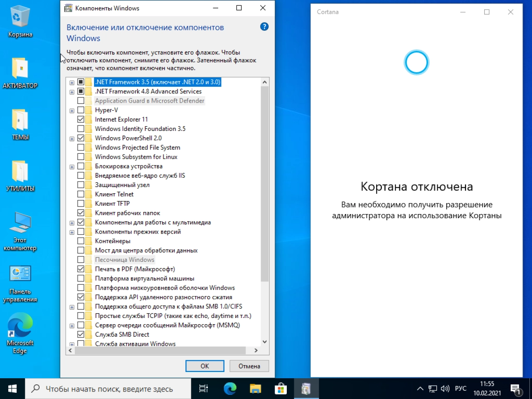This screenshot has width=532, height=399.
Task: Check Windows Identity Foundation 3.5
Action: pyautogui.click(x=81, y=129)
